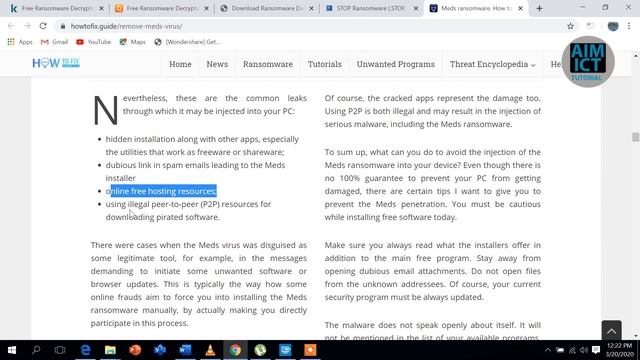This screenshot has width=640, height=360.
Task: Open notification center icon
Action: pyautogui.click(x=596, y=350)
